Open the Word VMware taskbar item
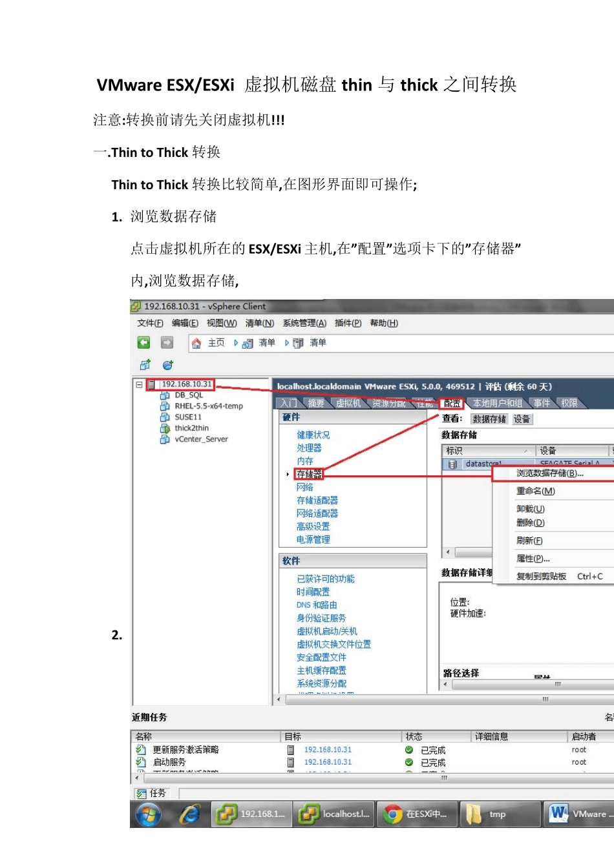This screenshot has width=614, height=868. click(579, 814)
